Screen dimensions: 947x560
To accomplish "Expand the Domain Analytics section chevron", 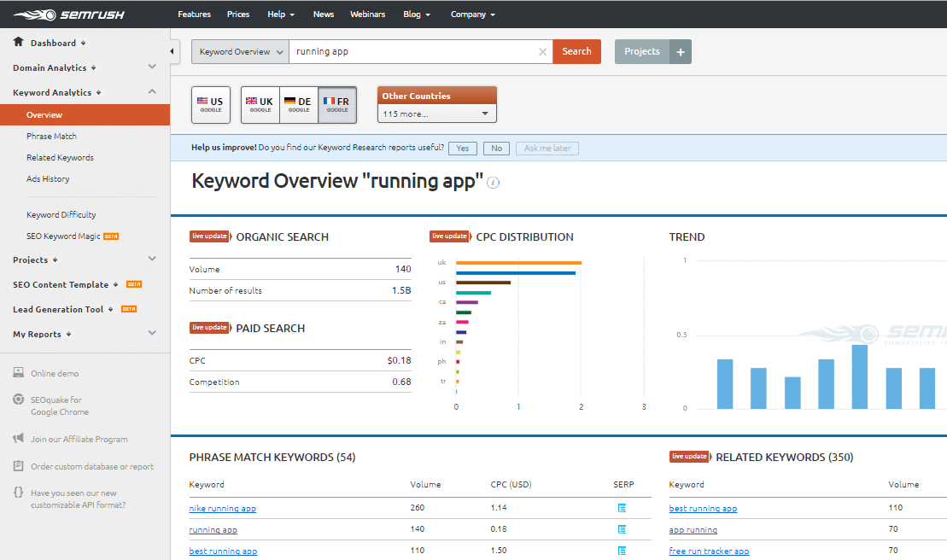I will click(x=152, y=67).
